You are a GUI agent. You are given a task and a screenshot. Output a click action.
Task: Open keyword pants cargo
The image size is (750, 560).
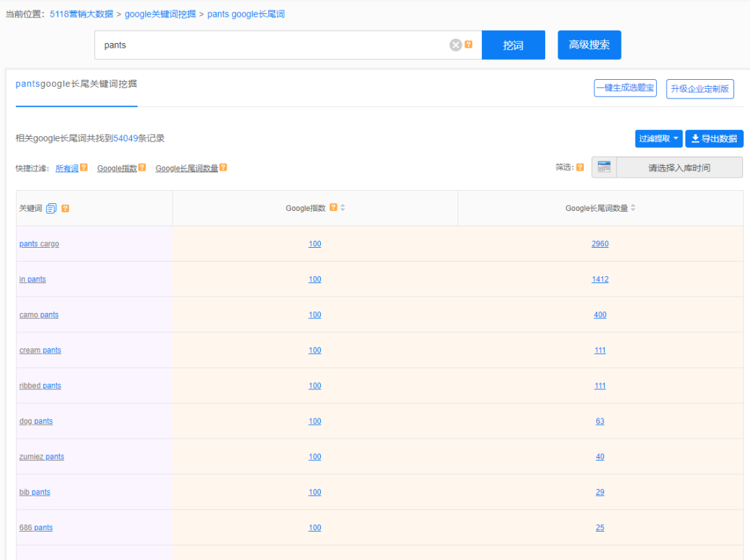[39, 244]
